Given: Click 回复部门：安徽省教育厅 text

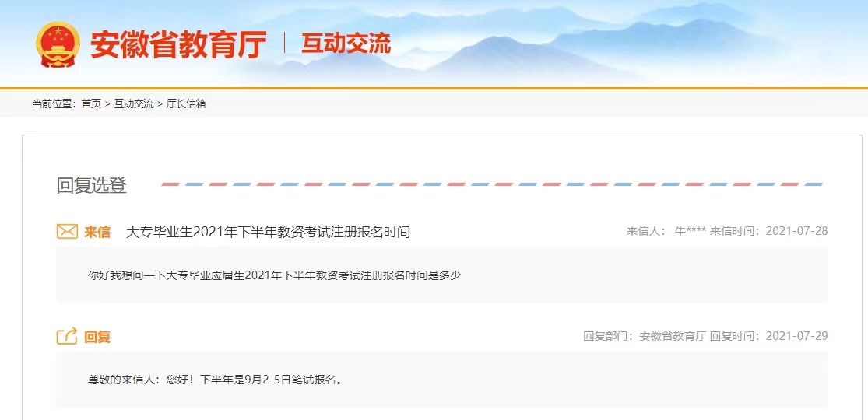Looking at the screenshot, I should [x=645, y=336].
